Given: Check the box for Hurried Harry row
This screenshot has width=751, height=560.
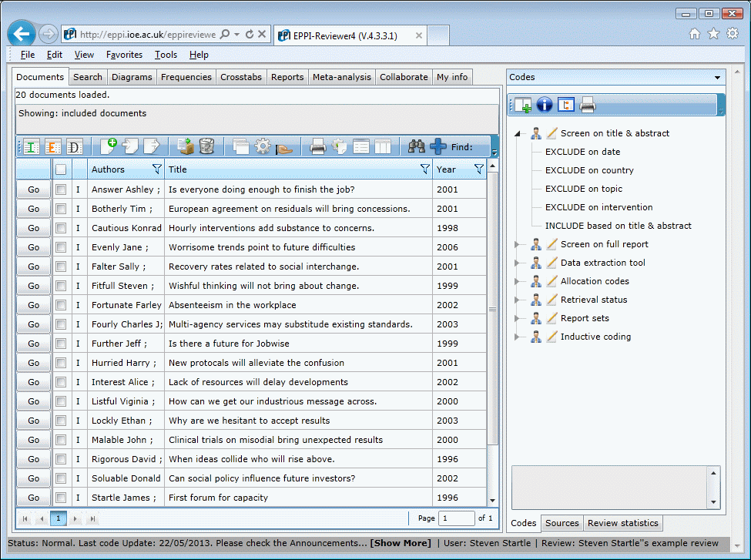Looking at the screenshot, I should coord(61,363).
